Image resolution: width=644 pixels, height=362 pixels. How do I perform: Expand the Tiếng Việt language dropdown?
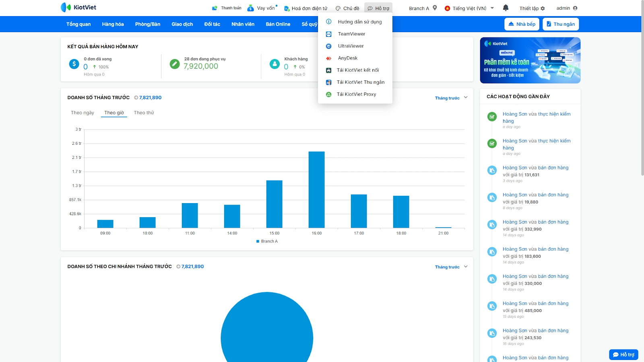[x=492, y=8]
